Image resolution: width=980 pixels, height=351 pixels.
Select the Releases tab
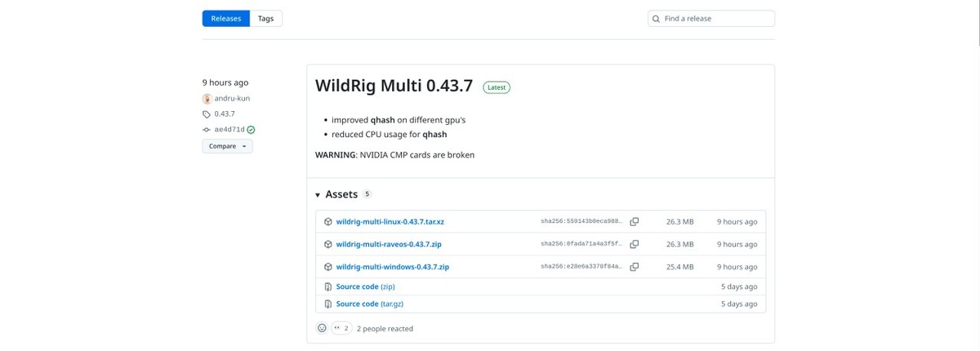[225, 19]
